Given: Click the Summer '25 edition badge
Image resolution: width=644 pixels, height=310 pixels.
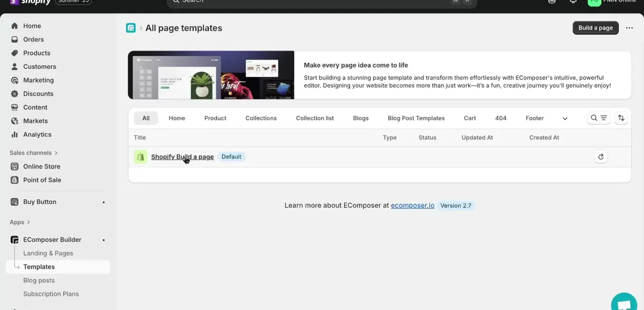Looking at the screenshot, I should [73, 2].
